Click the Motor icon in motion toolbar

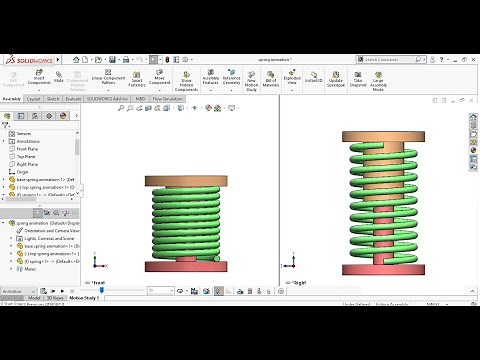pyautogui.click(x=240, y=291)
